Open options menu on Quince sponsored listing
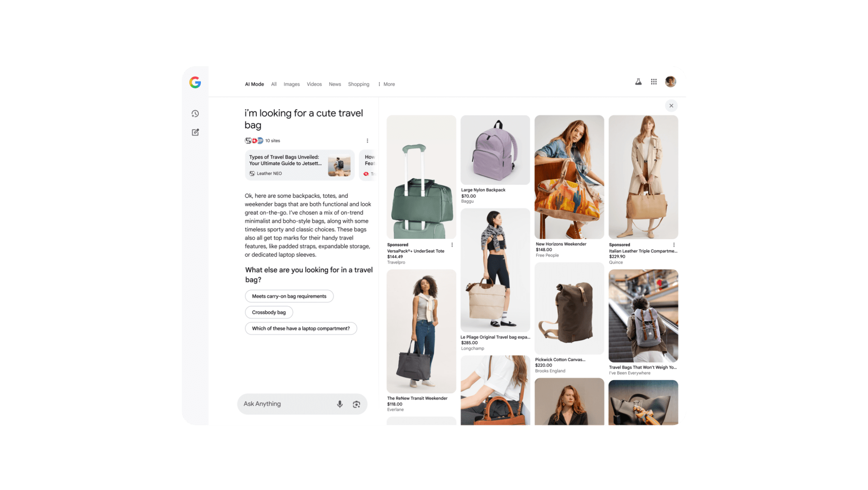The width and height of the screenshot is (868, 490). tap(674, 245)
